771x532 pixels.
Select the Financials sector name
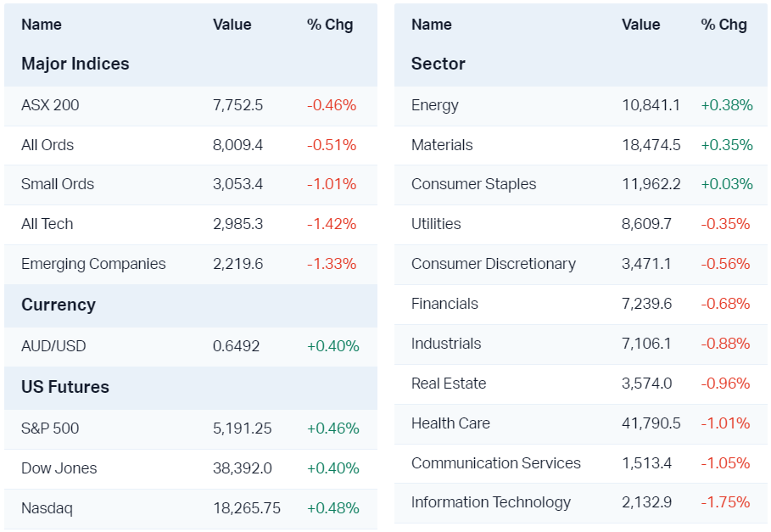444,304
